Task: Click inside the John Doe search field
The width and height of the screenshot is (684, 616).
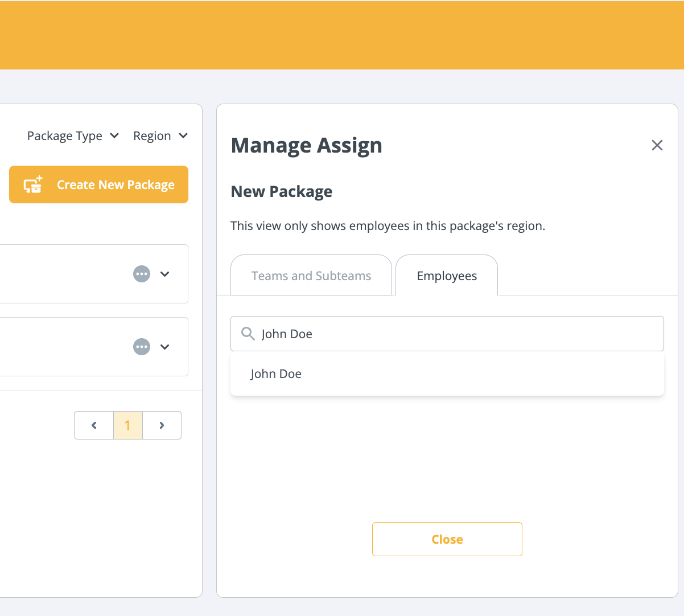Action: [x=398, y=334]
